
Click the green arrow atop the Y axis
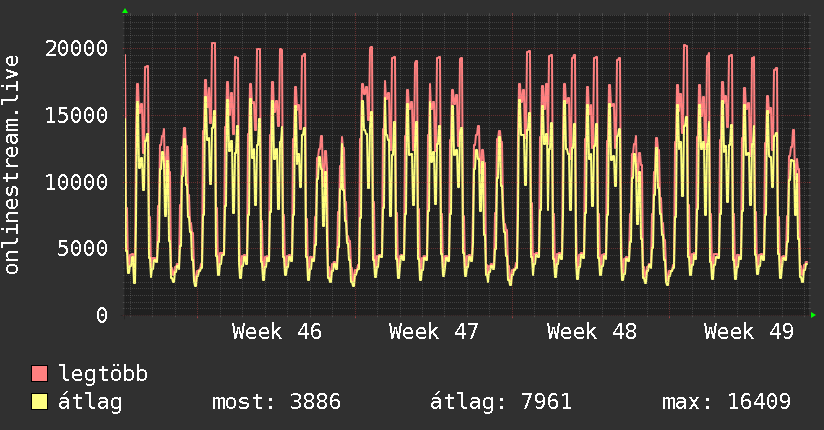click(125, 11)
